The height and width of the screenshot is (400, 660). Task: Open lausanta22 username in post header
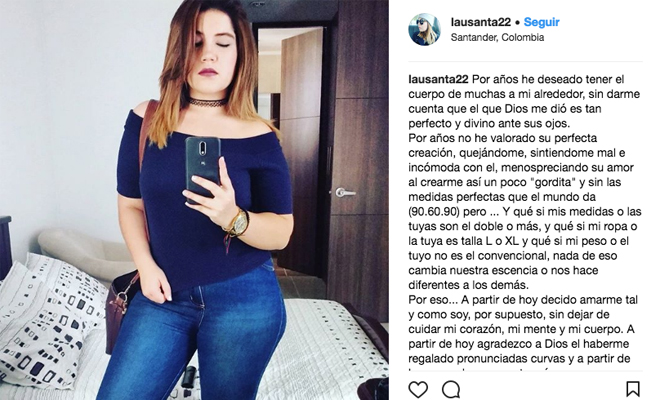480,22
